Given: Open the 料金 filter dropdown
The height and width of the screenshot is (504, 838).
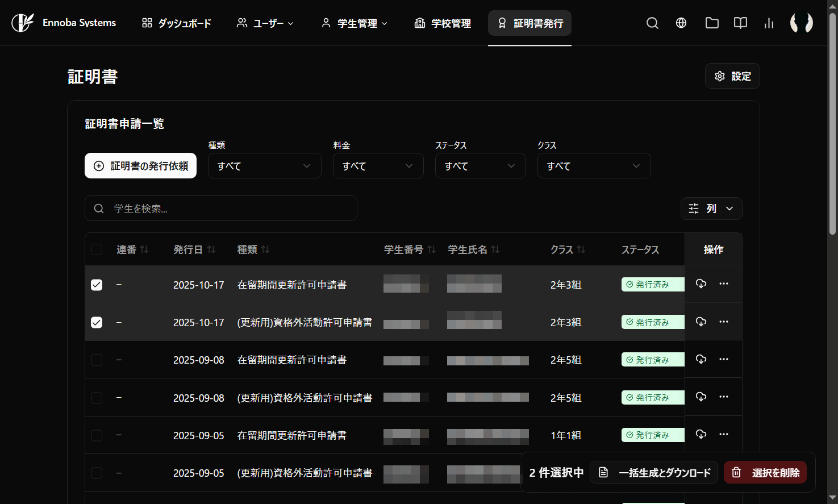Looking at the screenshot, I should [x=378, y=166].
